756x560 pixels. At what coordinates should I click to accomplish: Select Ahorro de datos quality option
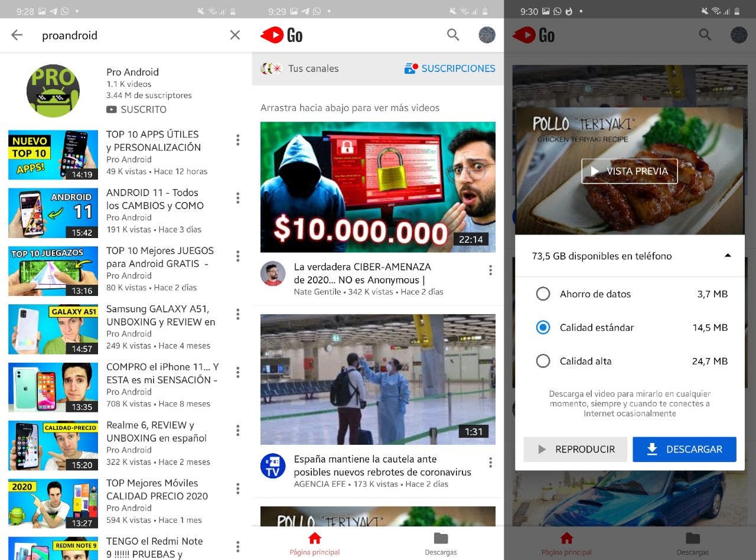543,294
